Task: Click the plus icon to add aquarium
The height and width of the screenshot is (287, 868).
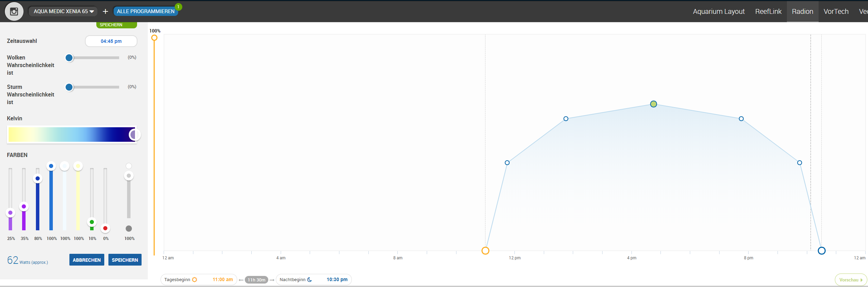Action: pyautogui.click(x=105, y=11)
